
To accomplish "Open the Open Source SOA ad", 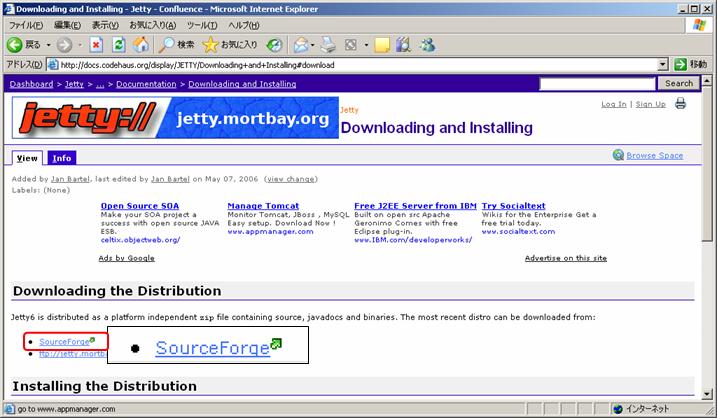I will (x=140, y=206).
